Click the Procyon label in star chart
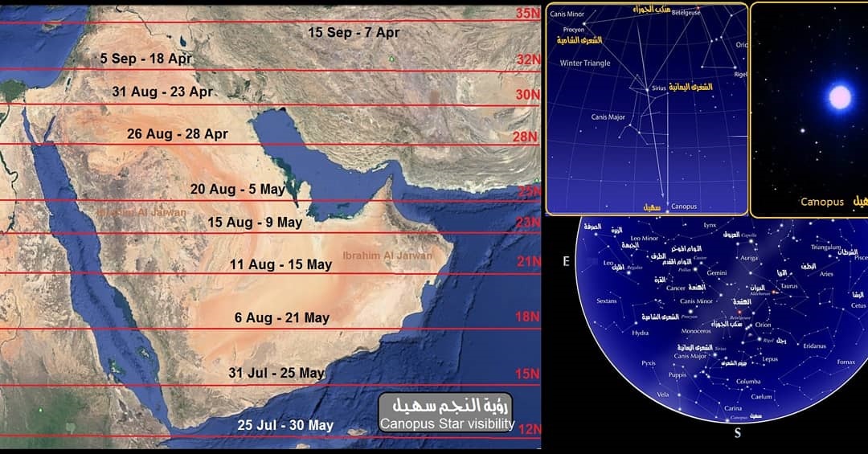The height and width of the screenshot is (454, 868). coord(573,29)
